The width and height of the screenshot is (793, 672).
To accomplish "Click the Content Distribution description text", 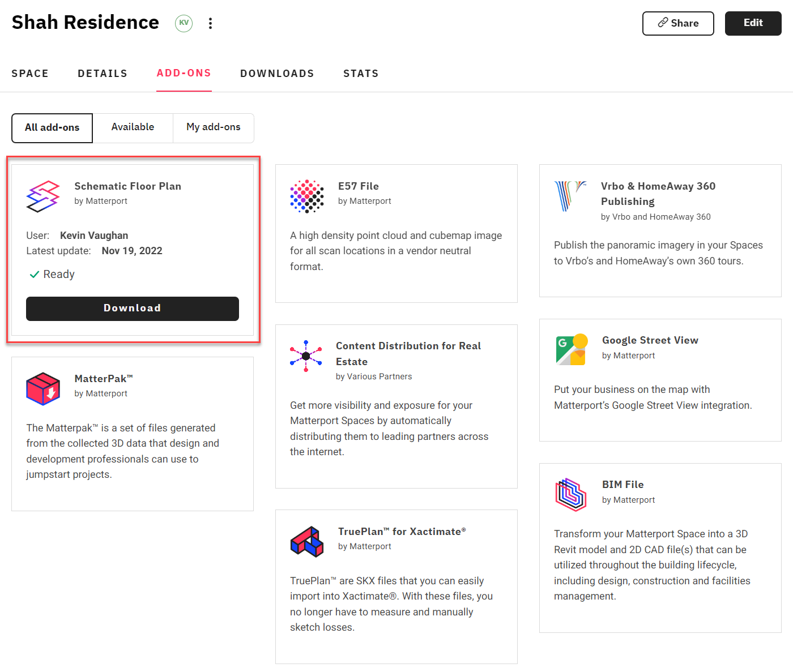I will 389,429.
